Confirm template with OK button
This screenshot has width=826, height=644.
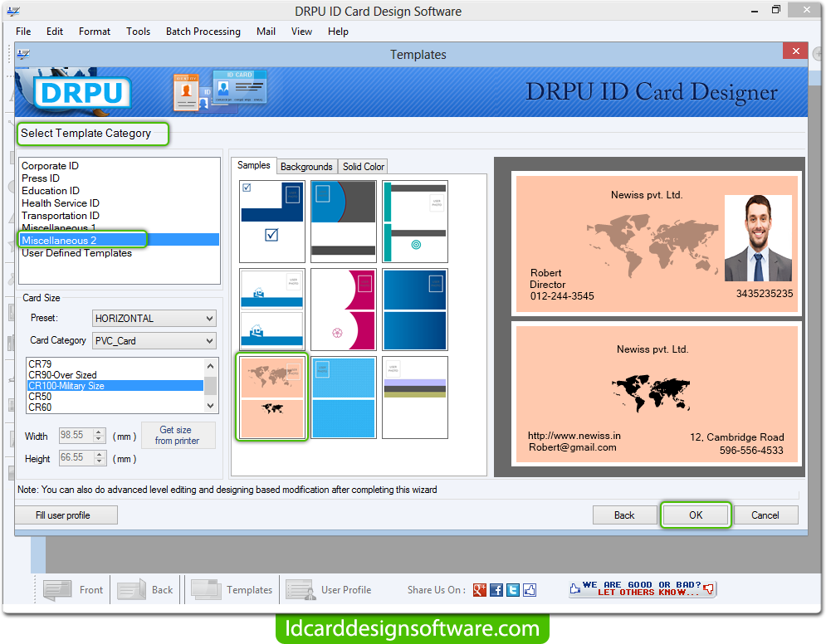[696, 515]
